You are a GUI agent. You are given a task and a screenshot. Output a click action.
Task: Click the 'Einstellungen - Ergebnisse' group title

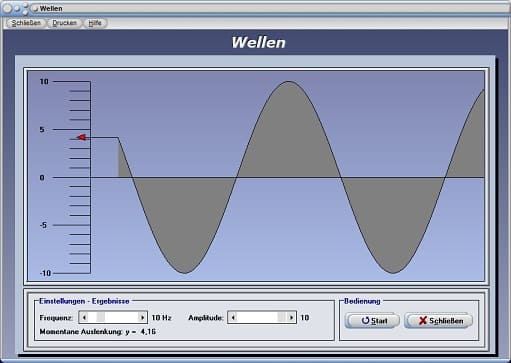(x=84, y=301)
